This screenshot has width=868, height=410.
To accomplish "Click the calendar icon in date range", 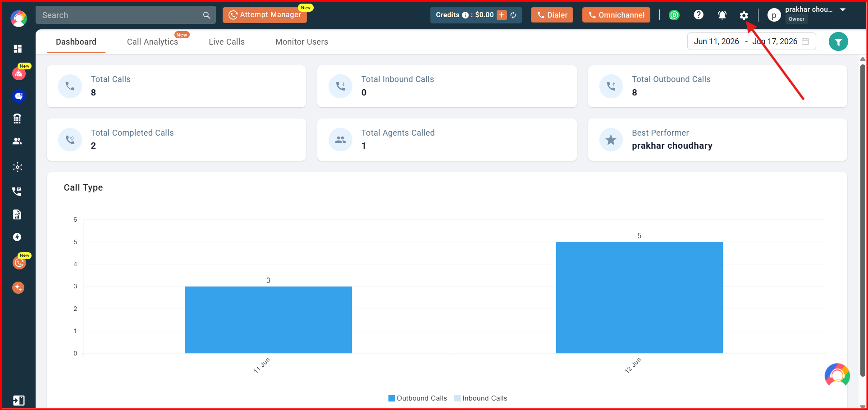I will (x=805, y=41).
